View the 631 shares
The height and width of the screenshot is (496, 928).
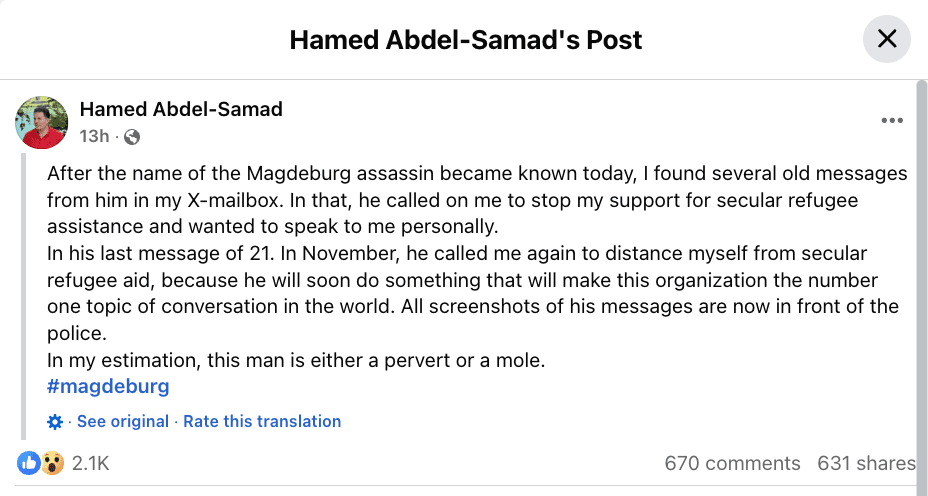tap(866, 463)
